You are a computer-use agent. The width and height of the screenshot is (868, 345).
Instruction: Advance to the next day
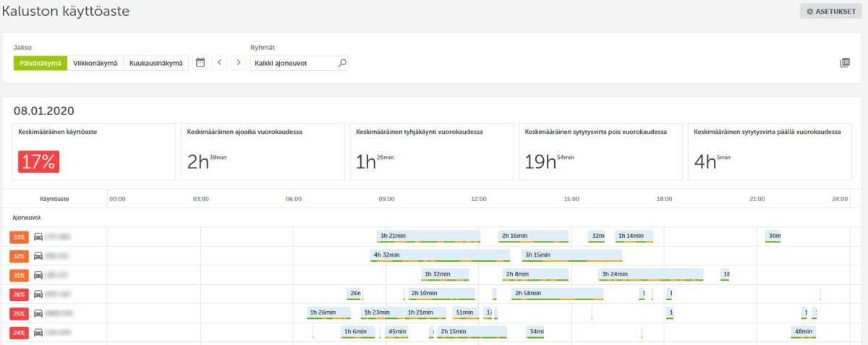(x=239, y=63)
